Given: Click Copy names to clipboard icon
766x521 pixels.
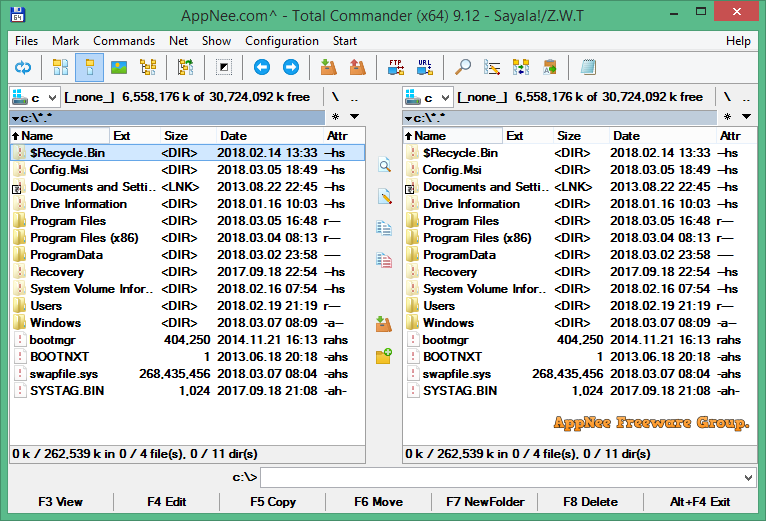Looking at the screenshot, I should (550, 67).
